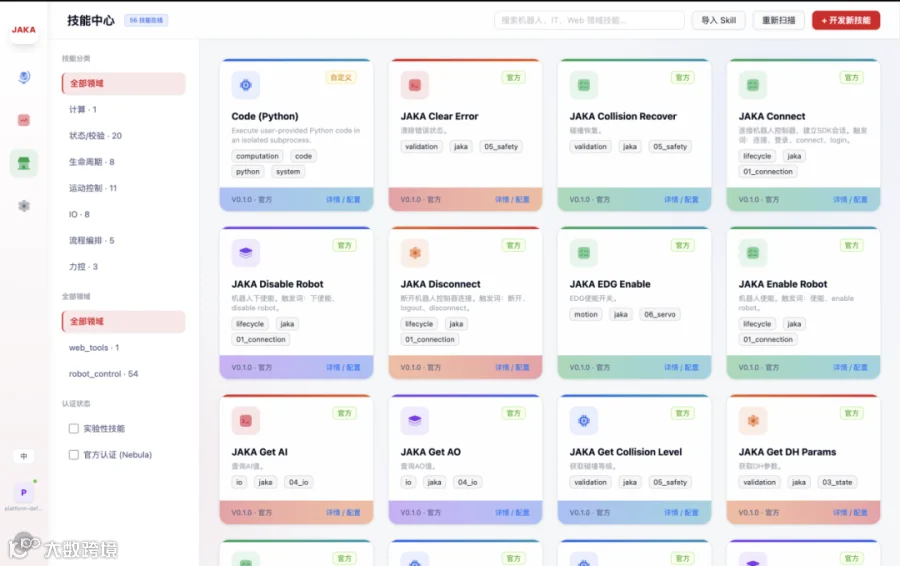Open 详情 / 配置 on JAKA Clear Error card
The image size is (900, 566).
(512, 199)
